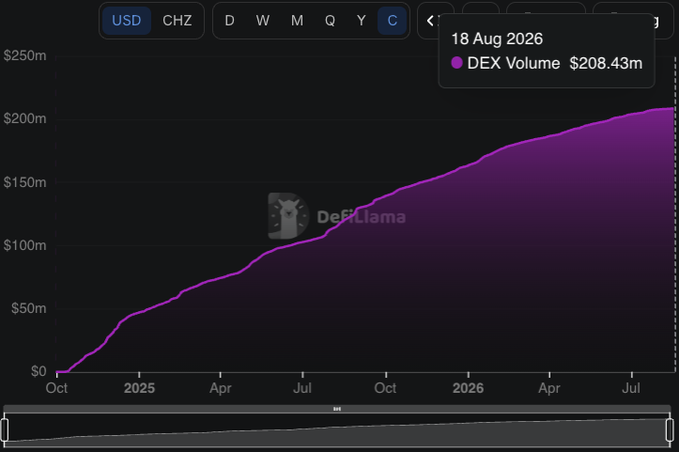
Task: Select the daily D interval
Action: 230,20
